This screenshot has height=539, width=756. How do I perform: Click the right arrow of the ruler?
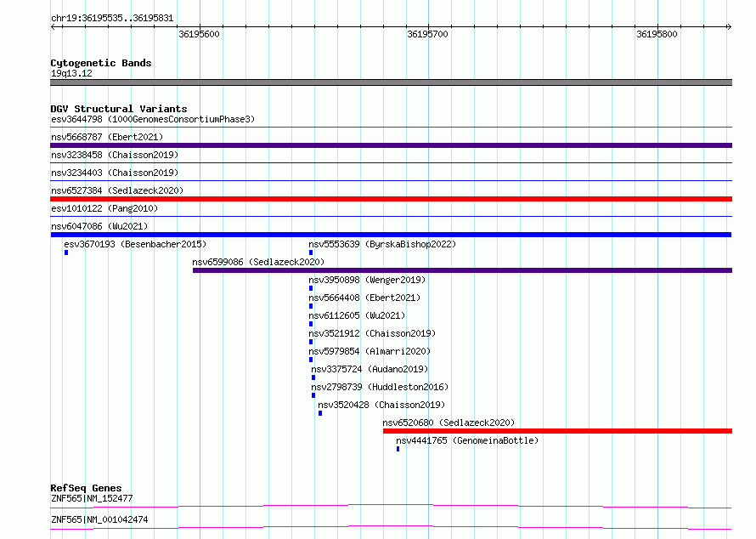pyautogui.click(x=729, y=26)
